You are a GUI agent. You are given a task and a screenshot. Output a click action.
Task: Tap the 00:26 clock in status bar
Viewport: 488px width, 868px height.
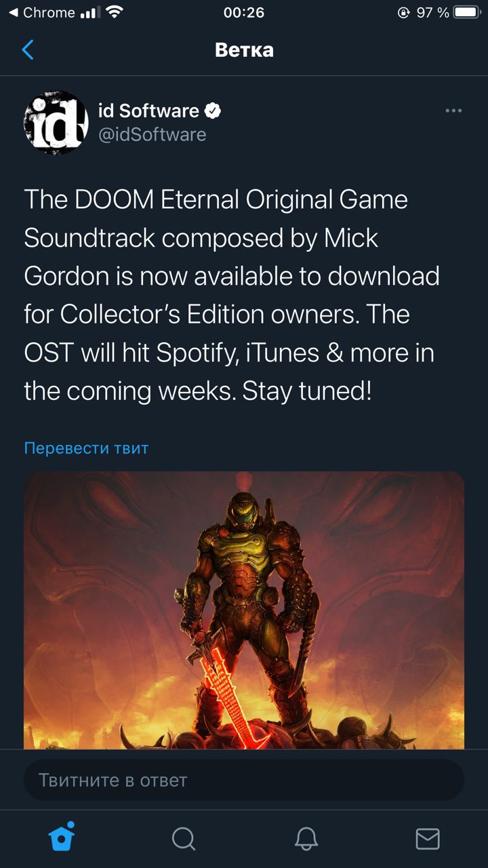click(244, 12)
